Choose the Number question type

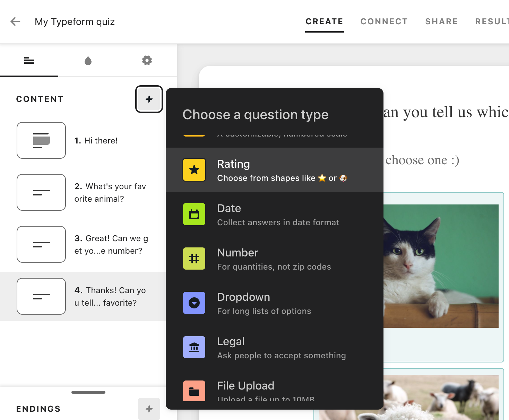tap(275, 259)
